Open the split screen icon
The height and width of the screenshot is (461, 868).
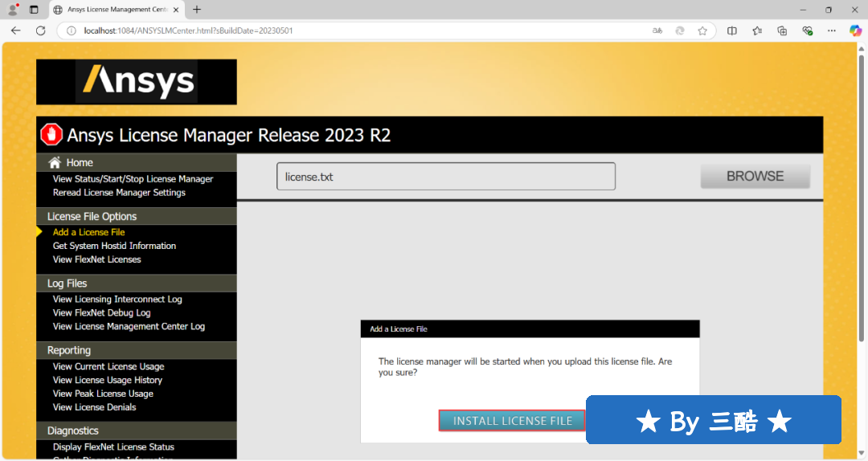(732, 31)
